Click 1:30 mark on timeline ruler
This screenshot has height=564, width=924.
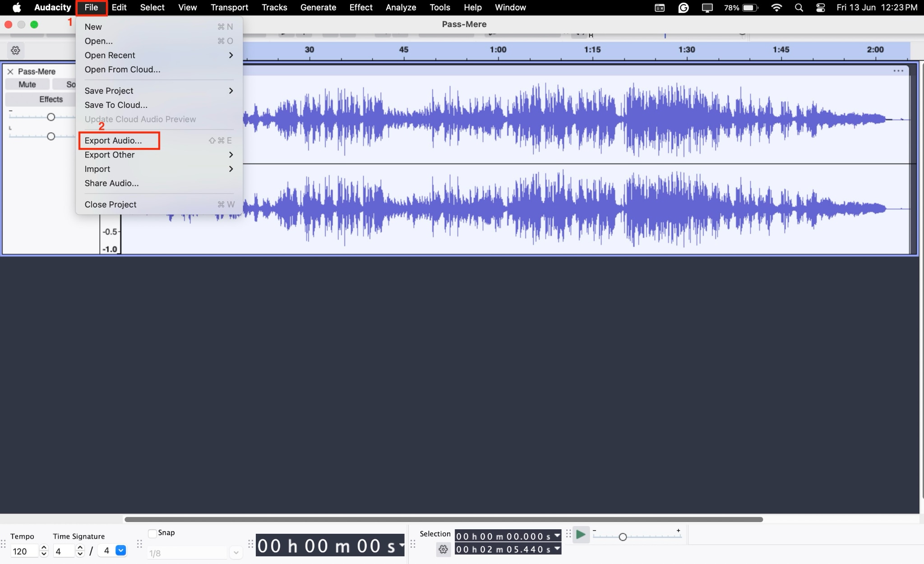[x=687, y=50]
